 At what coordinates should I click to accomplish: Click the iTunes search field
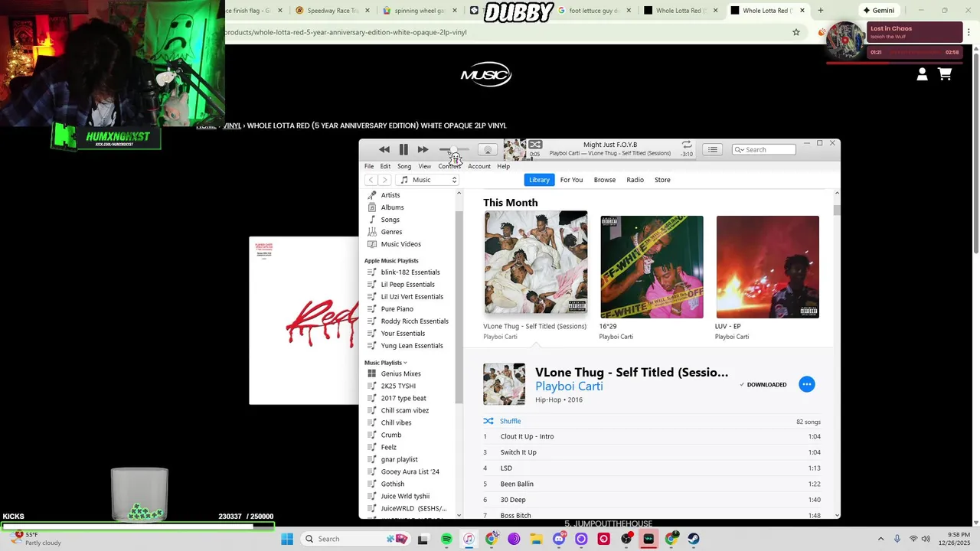[763, 150]
